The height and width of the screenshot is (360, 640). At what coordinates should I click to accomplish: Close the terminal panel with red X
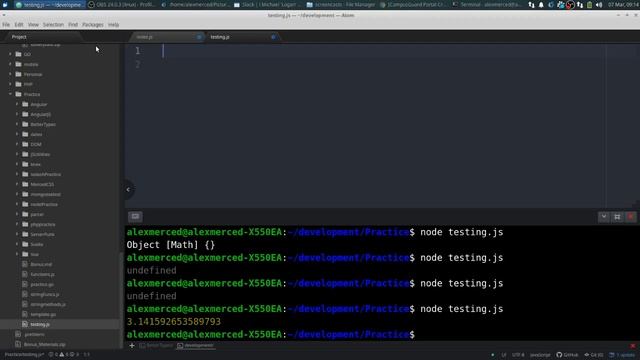(631, 217)
